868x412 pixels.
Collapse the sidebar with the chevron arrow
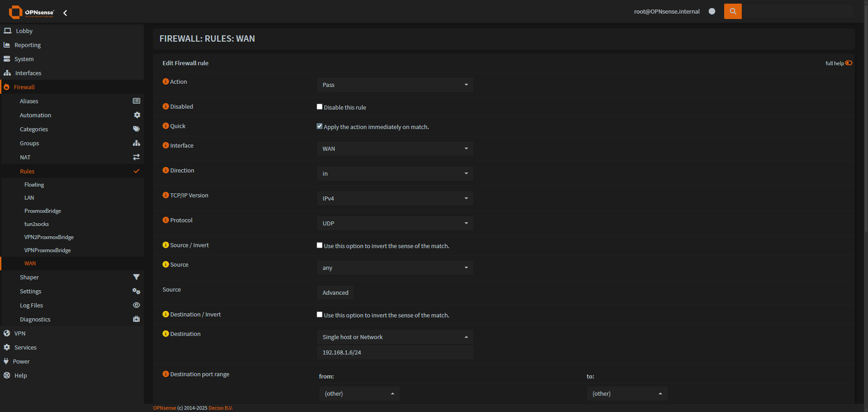(65, 13)
